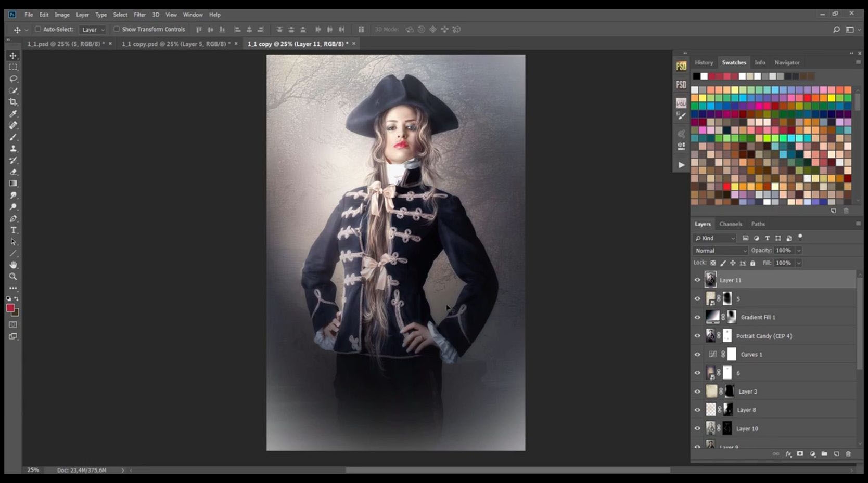This screenshot has width=868, height=483.
Task: Hide Layer 3 with its eye icon
Action: pyautogui.click(x=697, y=391)
